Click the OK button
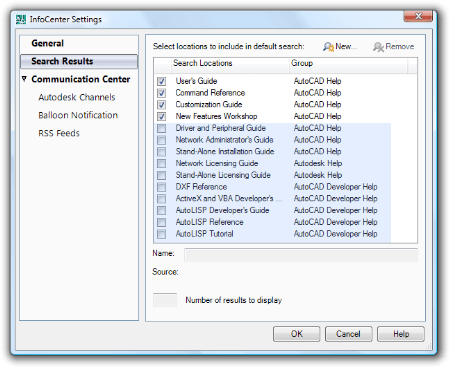450x367 pixels. pos(297,334)
